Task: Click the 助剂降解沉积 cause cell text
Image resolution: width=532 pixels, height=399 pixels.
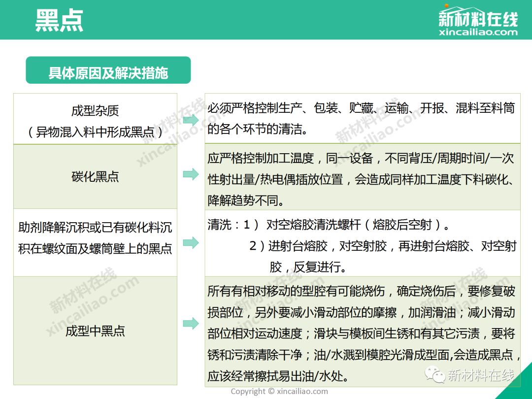Action: pyautogui.click(x=95, y=238)
